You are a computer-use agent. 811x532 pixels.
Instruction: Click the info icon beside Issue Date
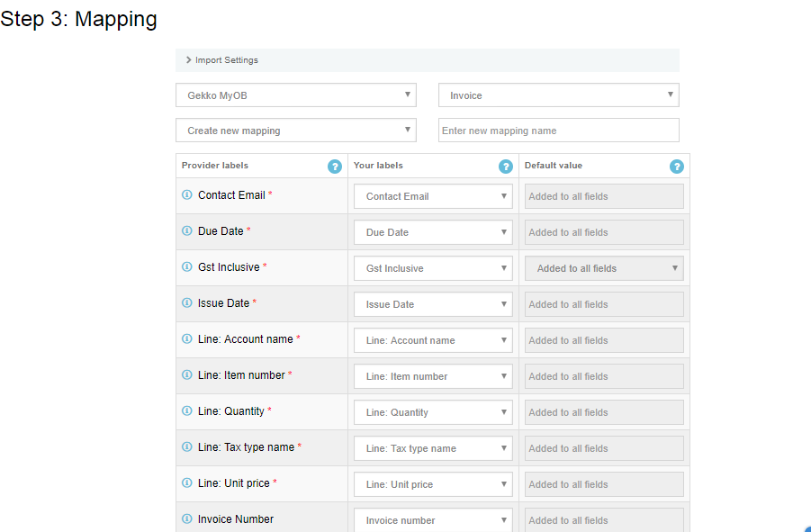coord(187,302)
